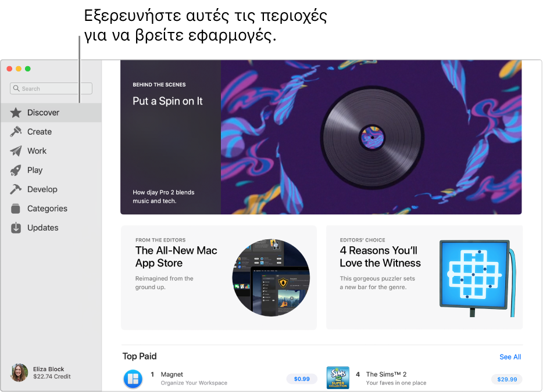Click The Witness blue puzzle panel image
The image size is (543, 392).
[x=477, y=279]
